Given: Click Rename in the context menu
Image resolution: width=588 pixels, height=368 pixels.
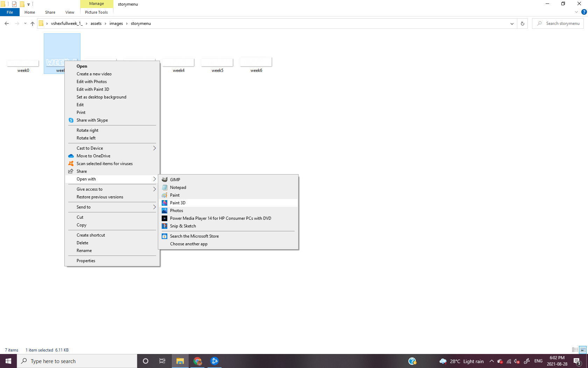Looking at the screenshot, I should point(84,250).
